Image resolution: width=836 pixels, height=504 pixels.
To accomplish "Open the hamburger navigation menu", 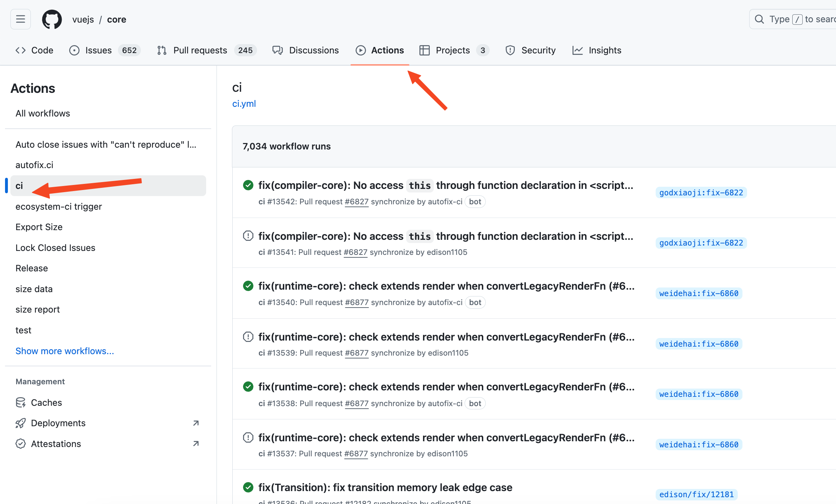I will click(x=20, y=19).
